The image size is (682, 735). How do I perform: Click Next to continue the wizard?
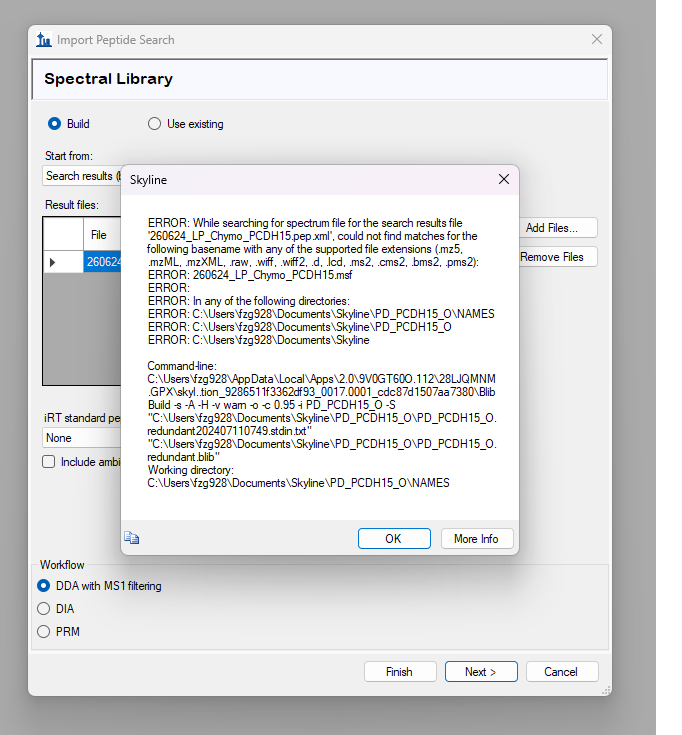click(x=480, y=671)
